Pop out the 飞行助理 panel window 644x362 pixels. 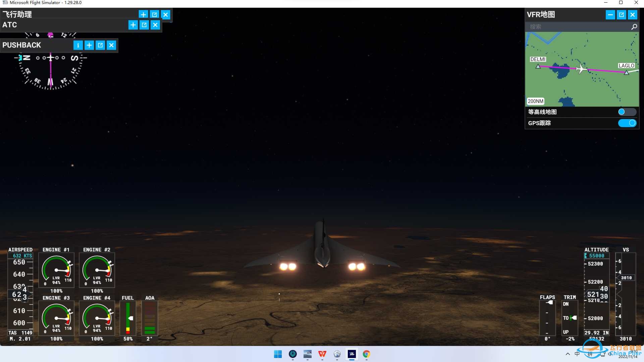[154, 14]
